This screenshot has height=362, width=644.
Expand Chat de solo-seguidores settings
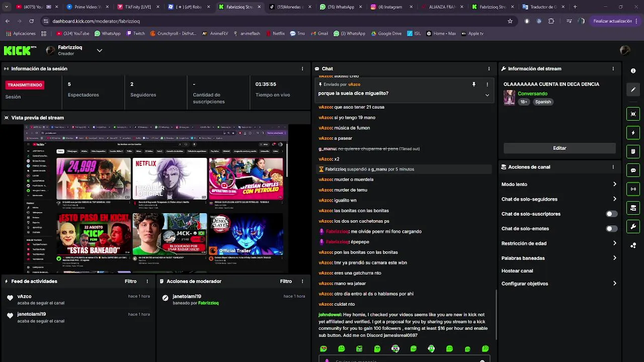point(558,199)
